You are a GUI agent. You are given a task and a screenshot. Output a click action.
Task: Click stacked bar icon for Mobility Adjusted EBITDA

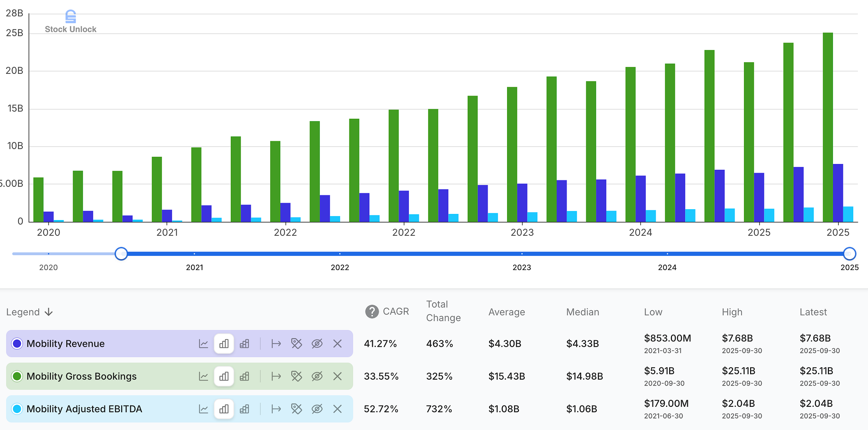coord(244,409)
